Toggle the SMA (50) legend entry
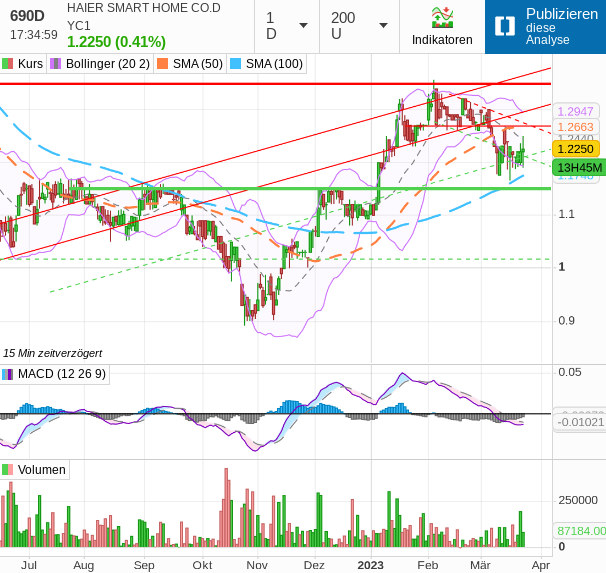This screenshot has width=606, height=573. pyautogui.click(x=190, y=64)
